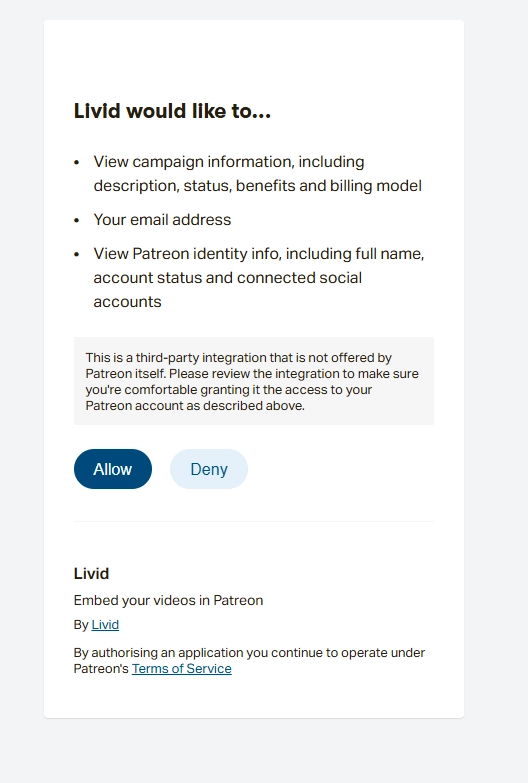Click the 'Livid would like to…' heading
Viewport: 528px width, 783px height.
(172, 111)
